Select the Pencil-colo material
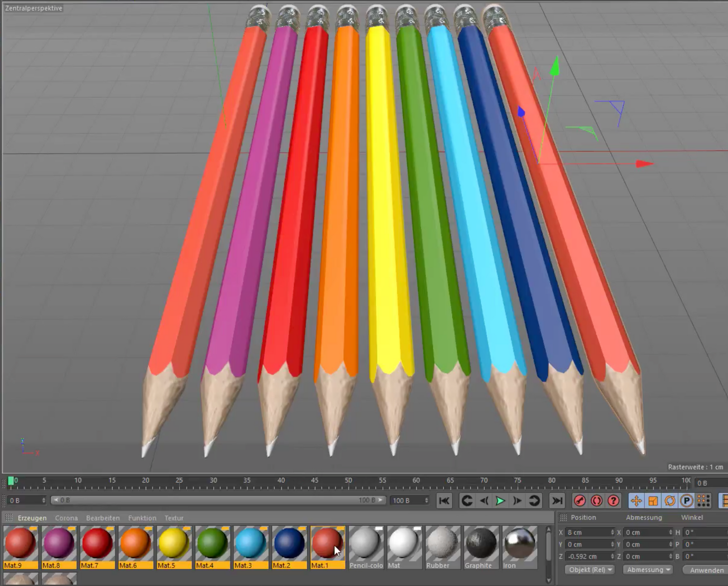This screenshot has width=728, height=586. click(x=366, y=547)
